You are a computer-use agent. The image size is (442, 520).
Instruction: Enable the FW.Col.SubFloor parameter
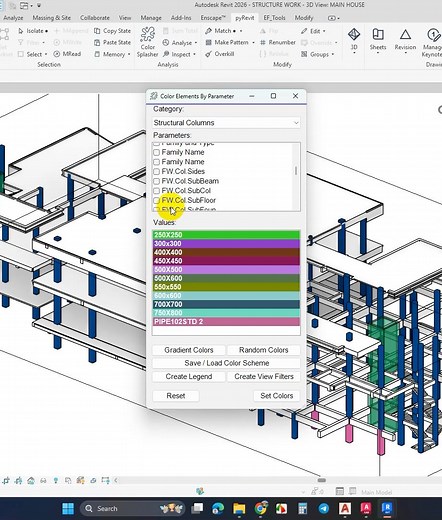coord(156,201)
